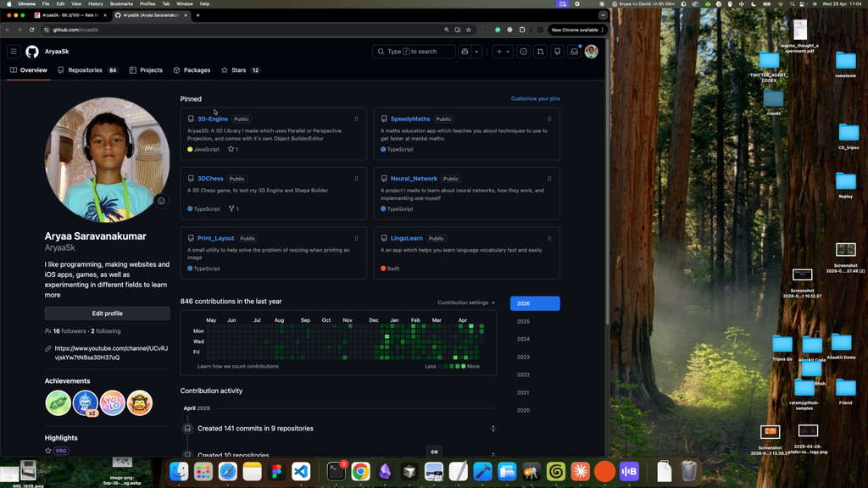Open the Neural_Network repository link
The image size is (868, 488).
coord(414,179)
